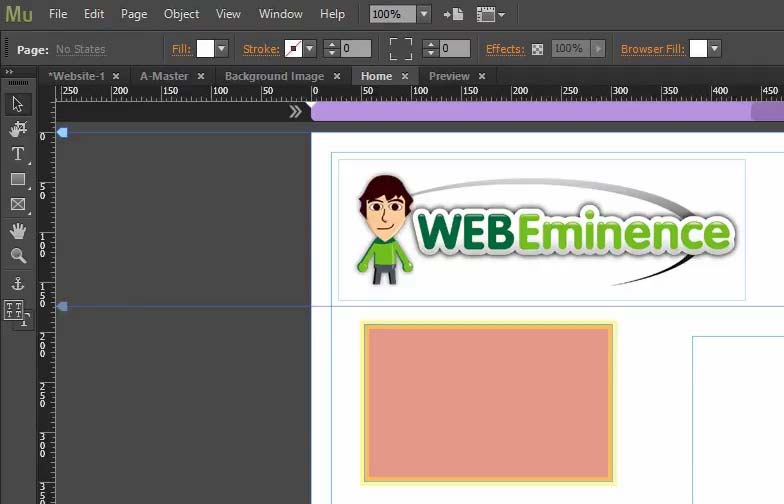
Task: Select the Zoom magnifier tool
Action: pyautogui.click(x=18, y=256)
